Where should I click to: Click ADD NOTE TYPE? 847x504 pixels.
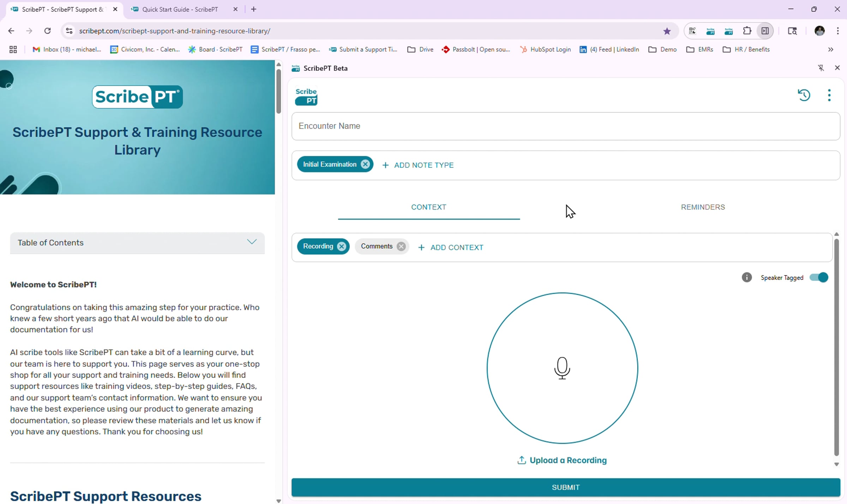pyautogui.click(x=418, y=165)
